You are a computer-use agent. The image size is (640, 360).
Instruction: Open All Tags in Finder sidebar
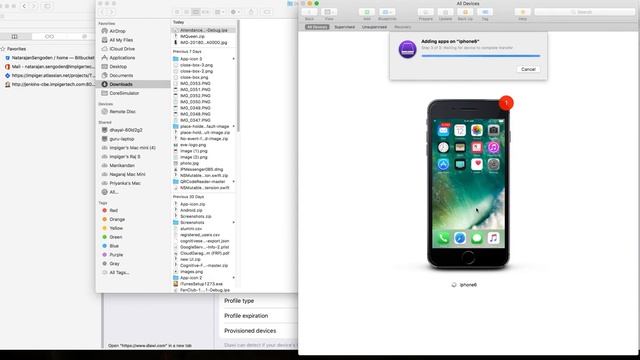pos(119,272)
